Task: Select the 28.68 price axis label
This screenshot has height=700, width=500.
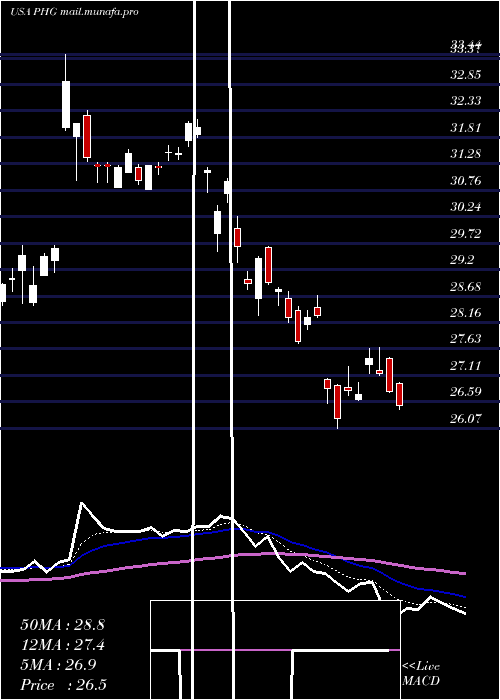Action: click(466, 286)
